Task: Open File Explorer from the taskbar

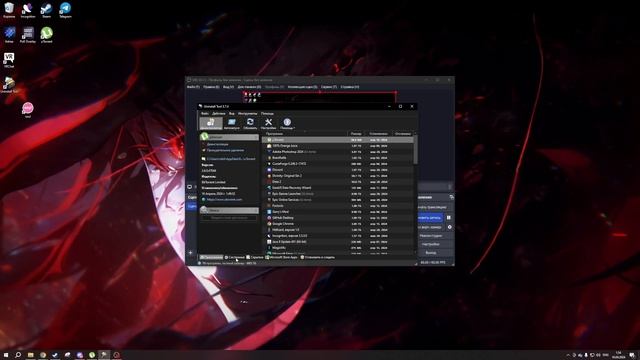Action: [30, 355]
